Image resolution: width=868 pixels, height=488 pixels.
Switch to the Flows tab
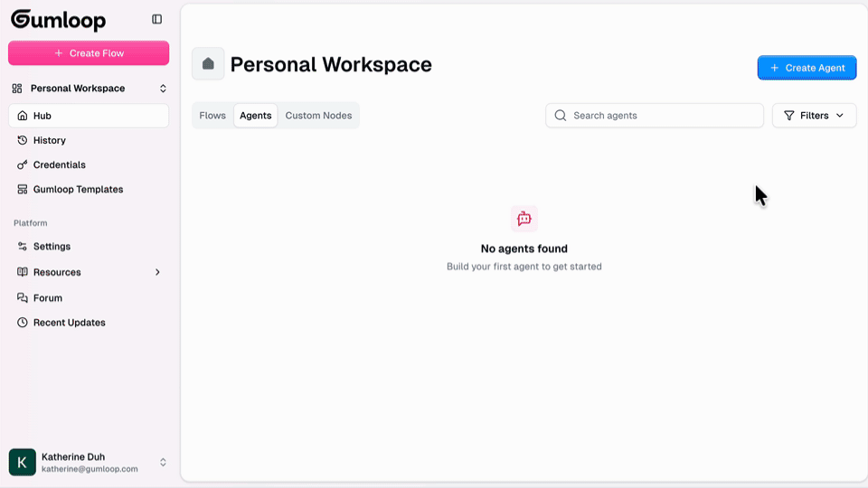coord(212,116)
